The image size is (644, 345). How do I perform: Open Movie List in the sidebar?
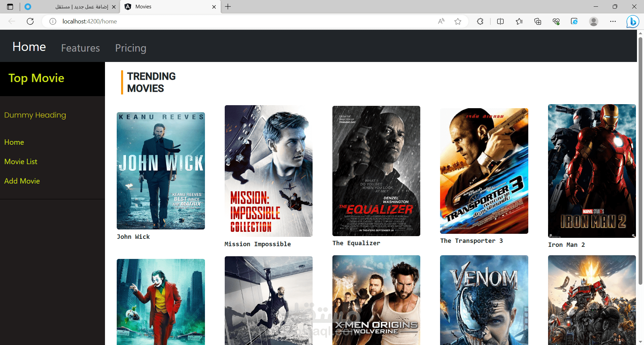click(x=21, y=161)
